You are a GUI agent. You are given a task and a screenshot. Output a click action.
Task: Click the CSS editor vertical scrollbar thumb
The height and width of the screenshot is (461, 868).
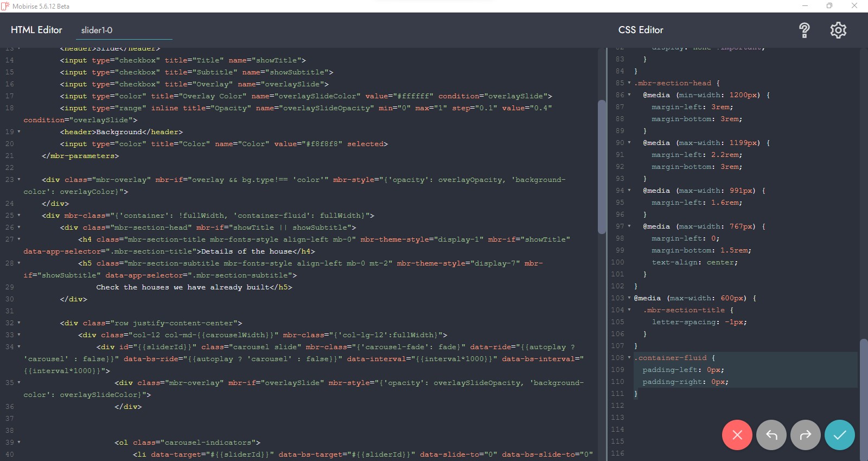pyautogui.click(x=863, y=399)
